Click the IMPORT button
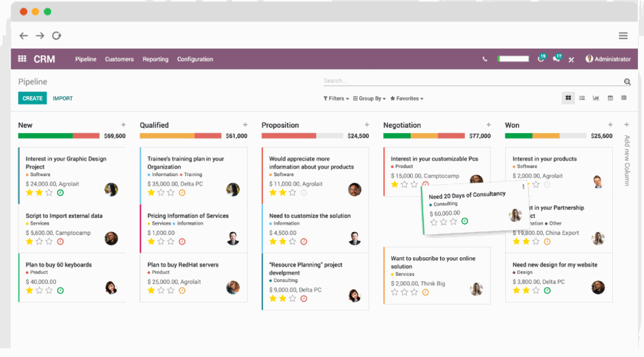 tap(63, 98)
